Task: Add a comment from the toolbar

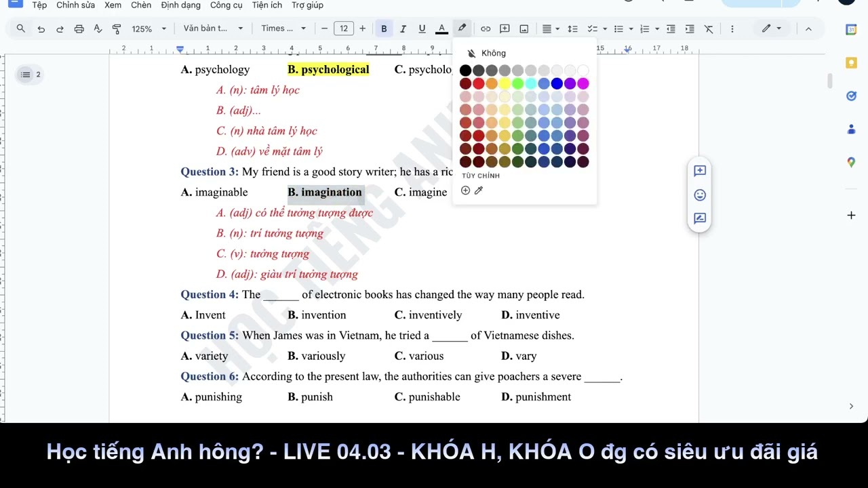Action: point(505,28)
